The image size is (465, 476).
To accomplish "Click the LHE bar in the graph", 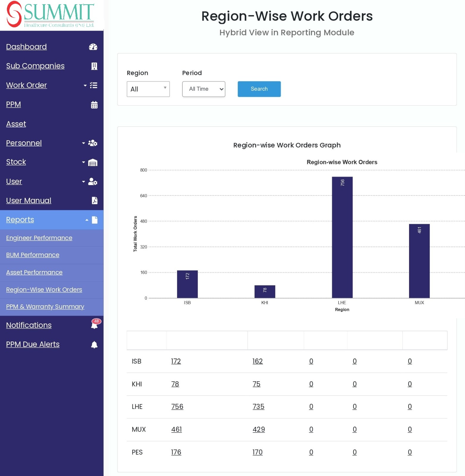I will [342, 237].
